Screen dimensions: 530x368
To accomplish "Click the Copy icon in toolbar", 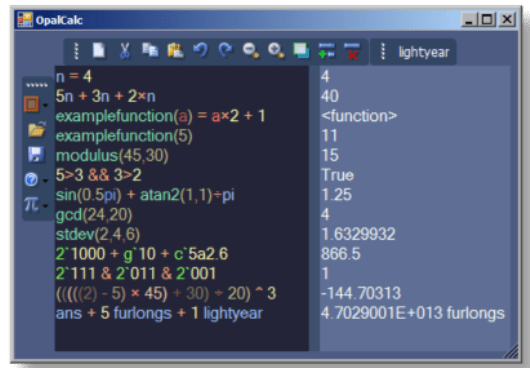I will [x=150, y=51].
